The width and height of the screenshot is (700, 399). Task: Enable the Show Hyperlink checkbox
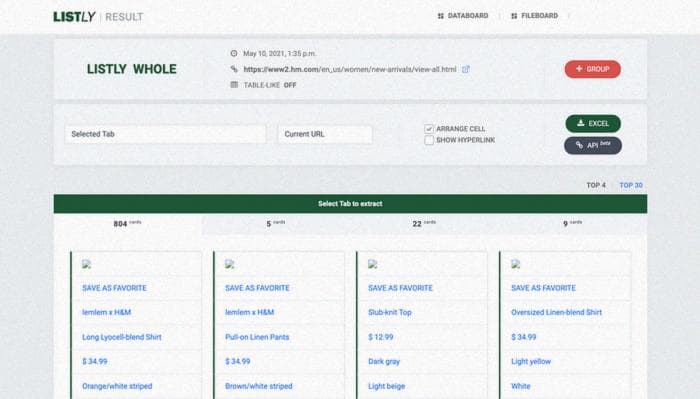(x=429, y=140)
